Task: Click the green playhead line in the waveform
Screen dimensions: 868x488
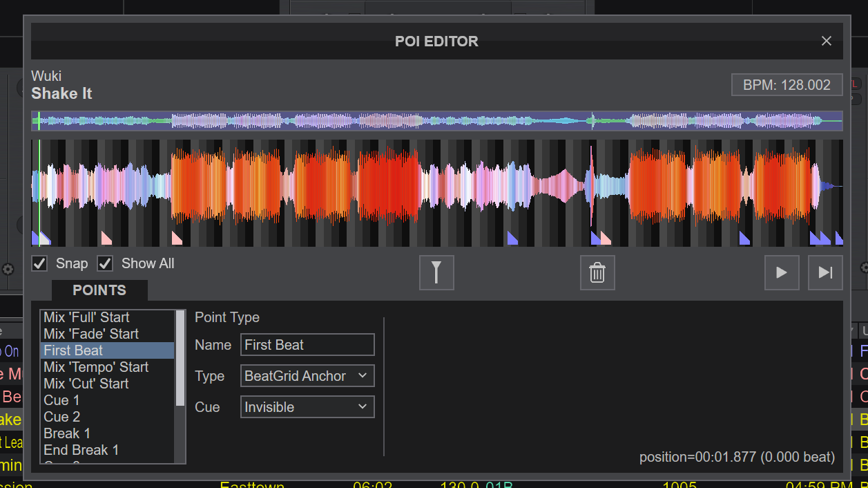Action: [39, 193]
